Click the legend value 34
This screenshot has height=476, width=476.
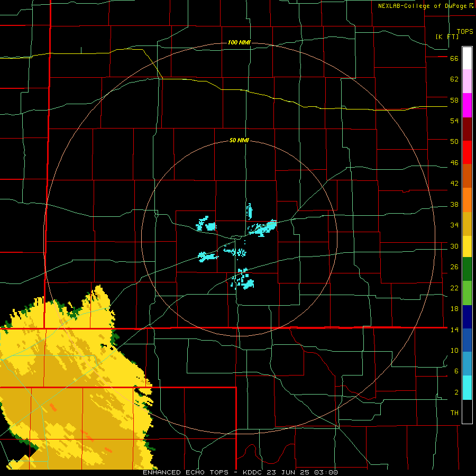tap(454, 225)
